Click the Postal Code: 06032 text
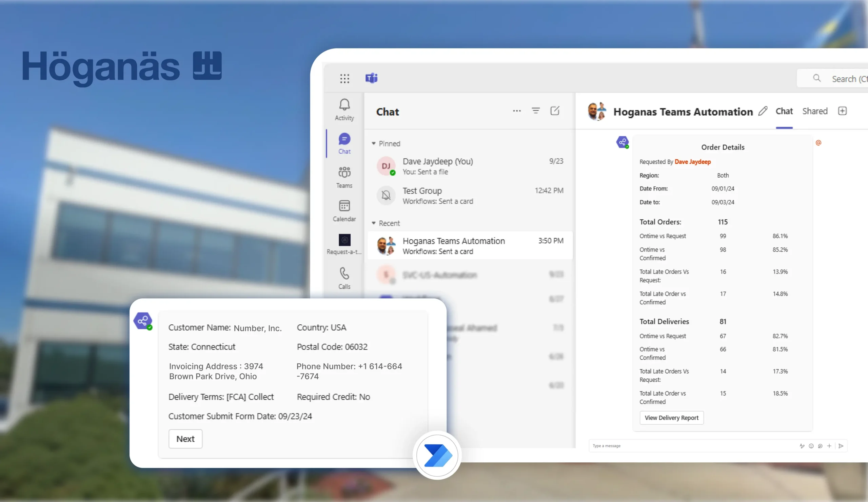 [332, 347]
